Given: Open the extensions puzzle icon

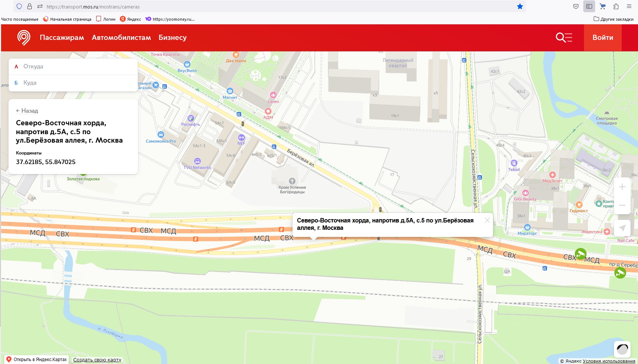Looking at the screenshot, I should click(616, 6).
